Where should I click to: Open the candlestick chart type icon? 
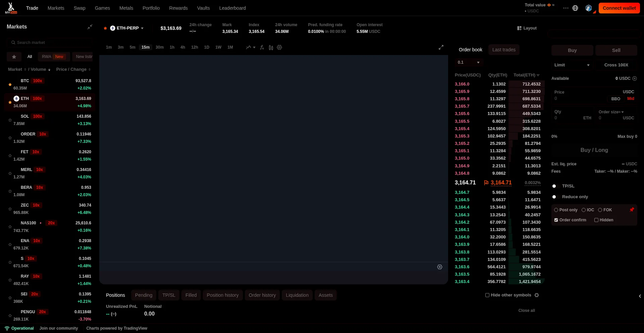click(x=271, y=47)
